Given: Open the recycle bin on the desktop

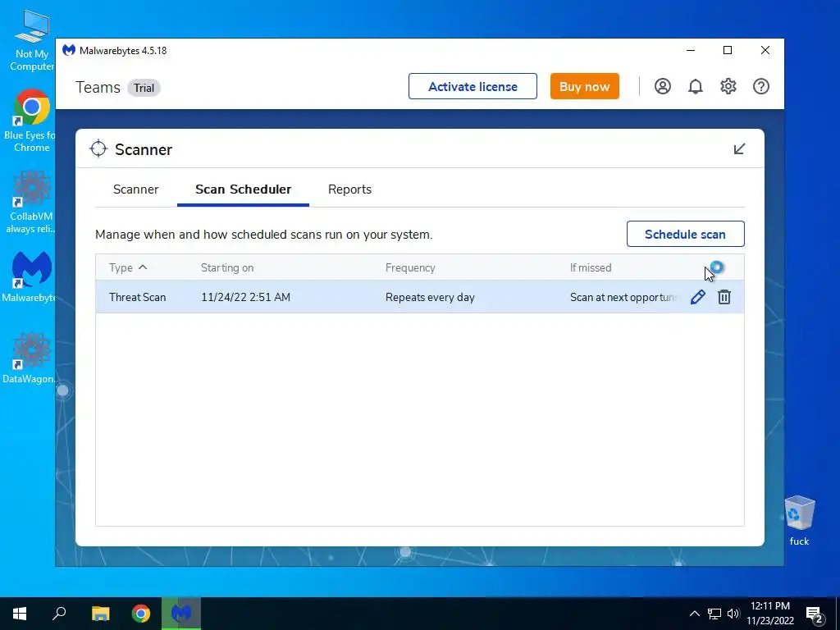Looking at the screenshot, I should click(799, 521).
